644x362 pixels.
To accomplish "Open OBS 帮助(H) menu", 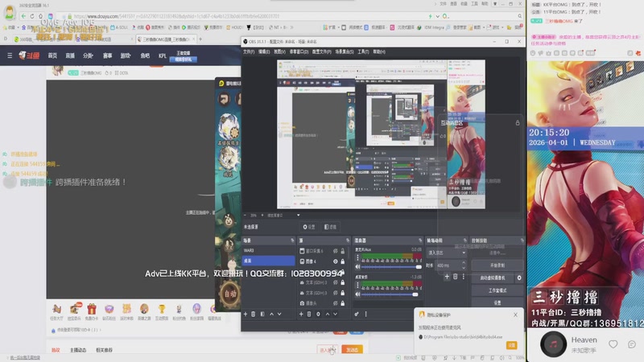I will click(x=379, y=52).
